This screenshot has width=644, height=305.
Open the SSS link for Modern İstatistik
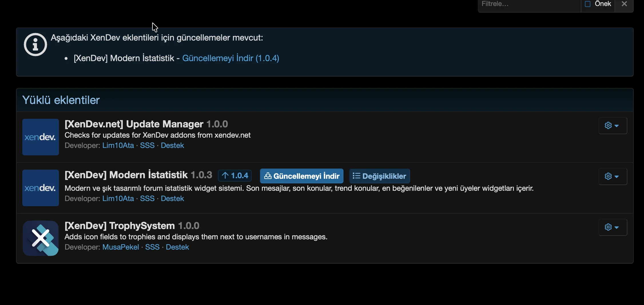(x=147, y=198)
